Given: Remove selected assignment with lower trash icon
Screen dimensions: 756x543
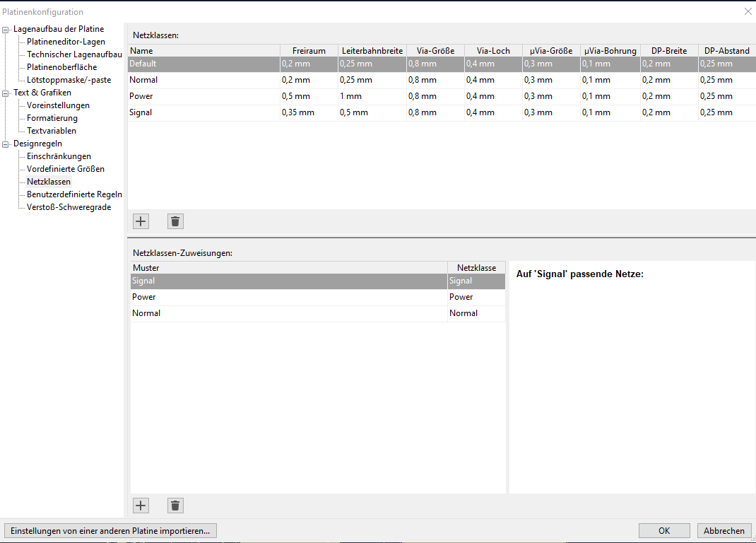Looking at the screenshot, I should point(175,506).
